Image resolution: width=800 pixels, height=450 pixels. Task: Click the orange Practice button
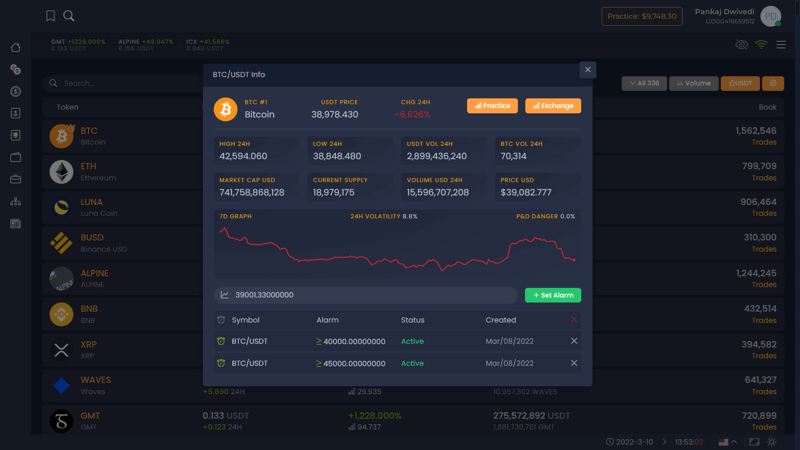coord(492,106)
